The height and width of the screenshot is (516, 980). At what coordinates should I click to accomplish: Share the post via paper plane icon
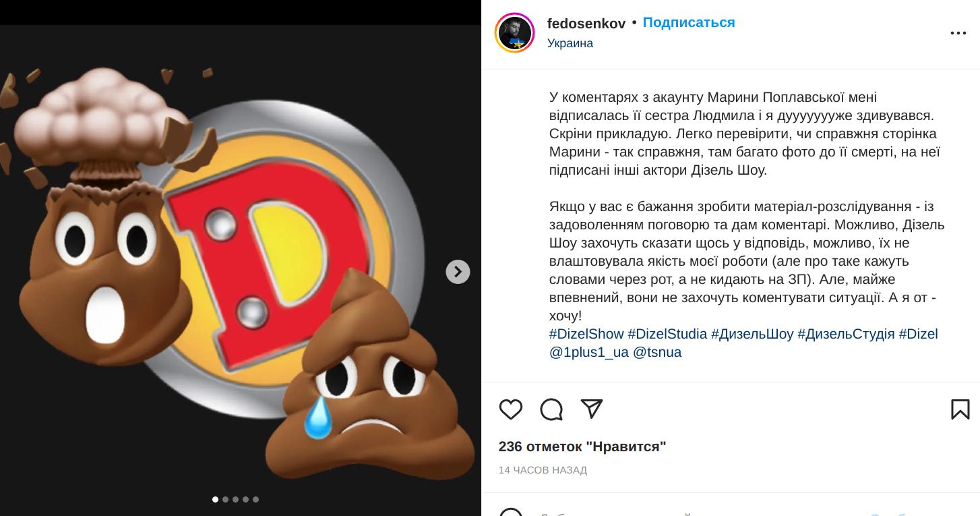click(x=591, y=409)
